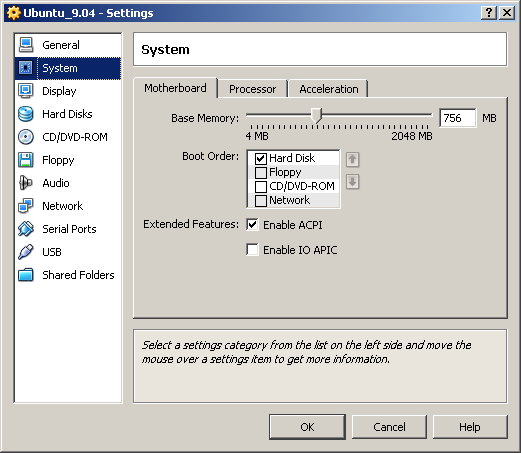Select the Network category label
Image resolution: width=521 pixels, height=453 pixels.
tap(63, 206)
